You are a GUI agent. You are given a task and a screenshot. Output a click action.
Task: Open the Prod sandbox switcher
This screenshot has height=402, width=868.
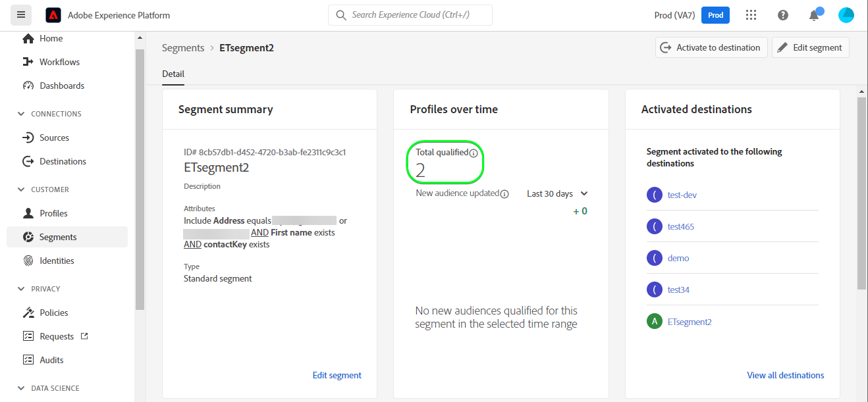coord(715,15)
